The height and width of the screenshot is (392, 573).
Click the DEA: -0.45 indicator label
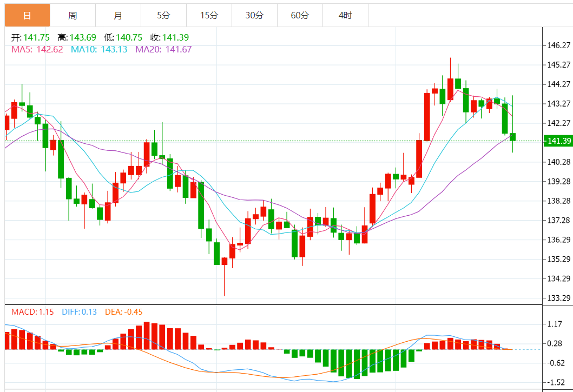point(124,312)
